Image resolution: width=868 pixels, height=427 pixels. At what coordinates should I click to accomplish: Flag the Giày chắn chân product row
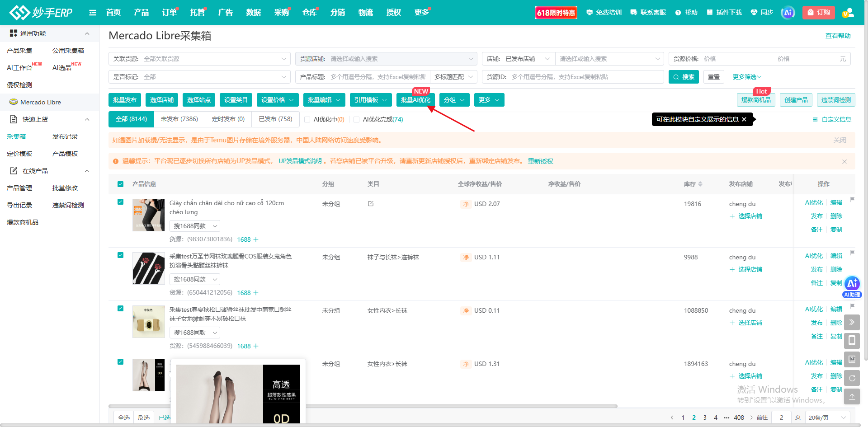coord(852,199)
